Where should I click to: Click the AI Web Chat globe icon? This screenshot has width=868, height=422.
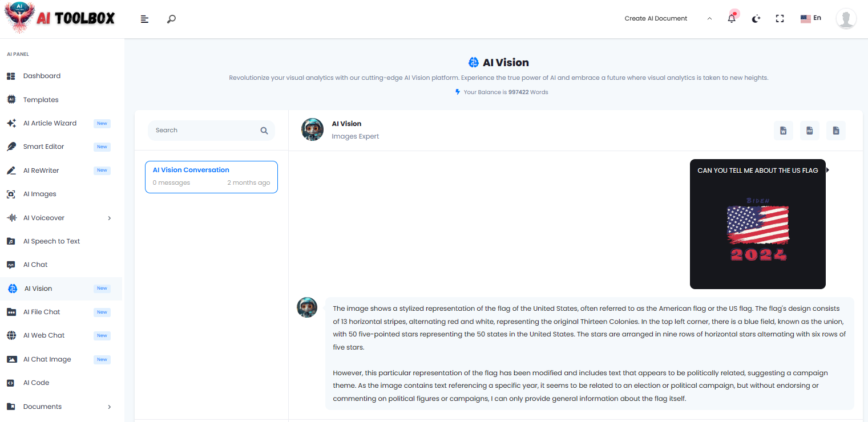pos(11,335)
